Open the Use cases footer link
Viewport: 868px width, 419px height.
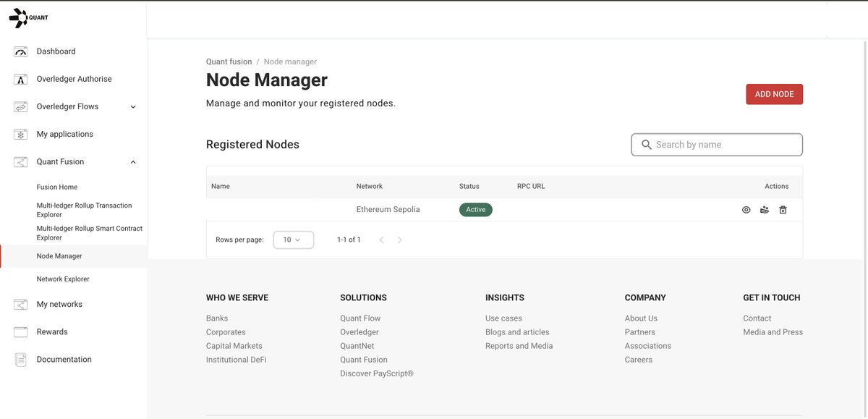pos(503,318)
